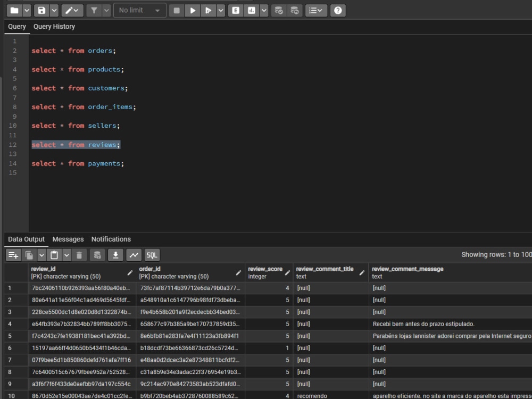The width and height of the screenshot is (532, 399).
Task: Save the query file with the disk icon
Action: (41, 11)
